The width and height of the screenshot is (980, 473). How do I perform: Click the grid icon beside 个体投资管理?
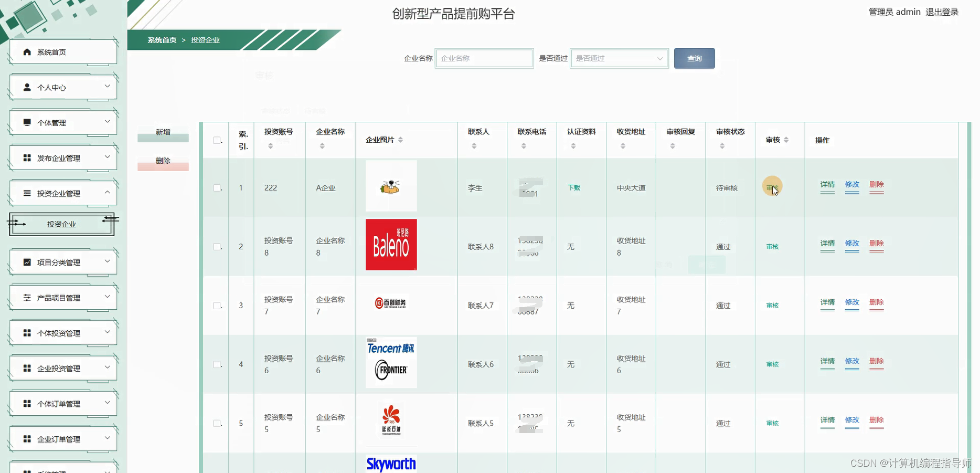(x=27, y=333)
